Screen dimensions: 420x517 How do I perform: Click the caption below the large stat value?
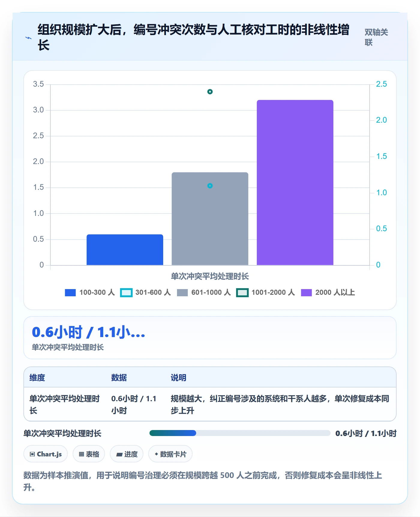tap(68, 347)
